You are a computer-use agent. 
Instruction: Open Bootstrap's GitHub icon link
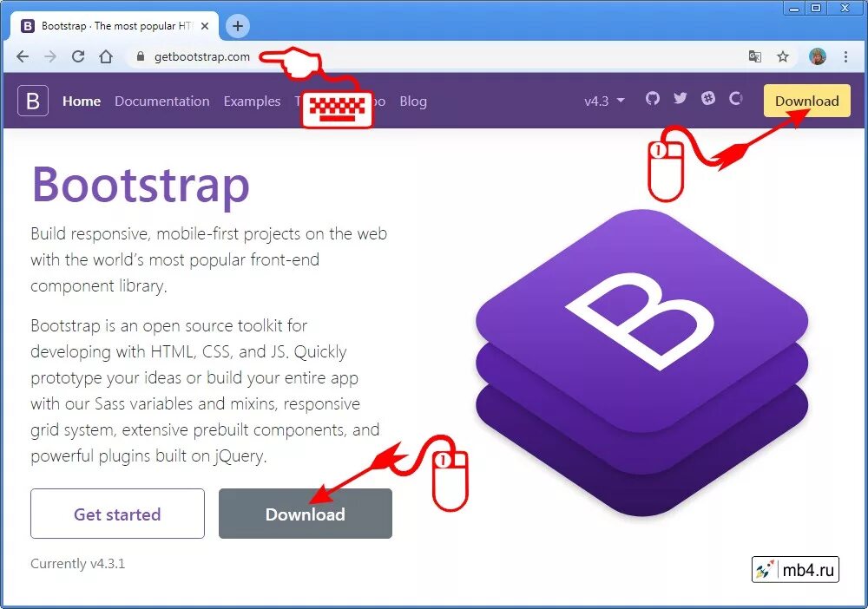click(x=653, y=98)
